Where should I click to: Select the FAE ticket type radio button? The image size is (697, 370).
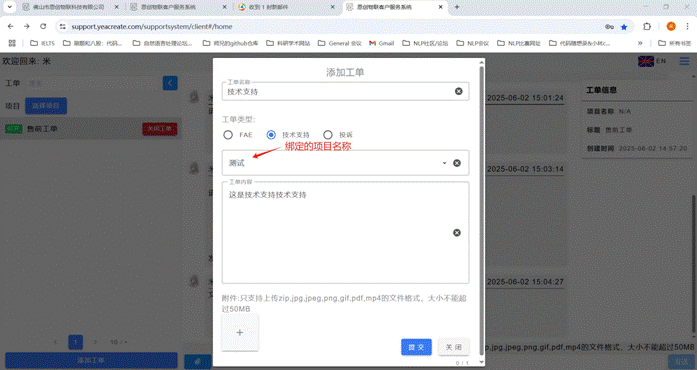228,135
